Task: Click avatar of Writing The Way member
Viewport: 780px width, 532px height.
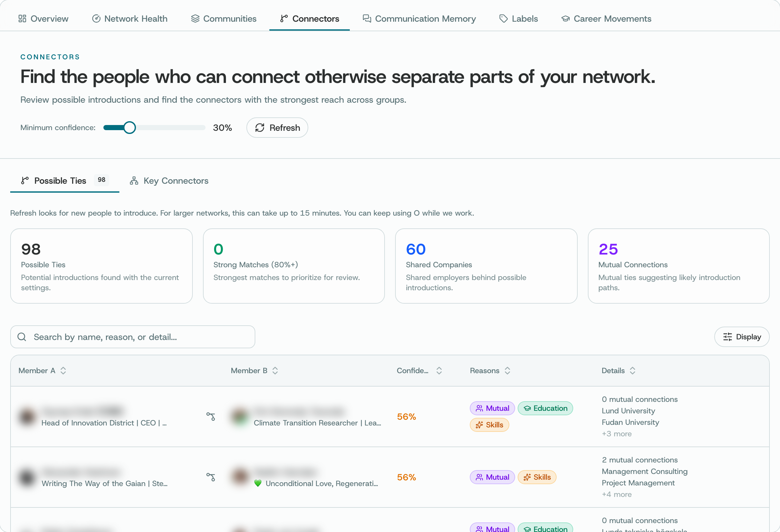Action: [27, 477]
